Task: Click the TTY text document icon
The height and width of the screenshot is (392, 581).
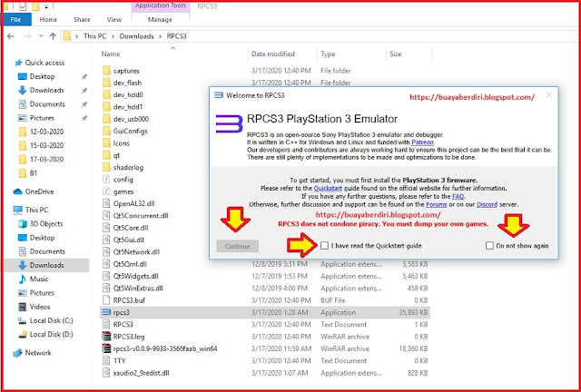Action: 106,360
